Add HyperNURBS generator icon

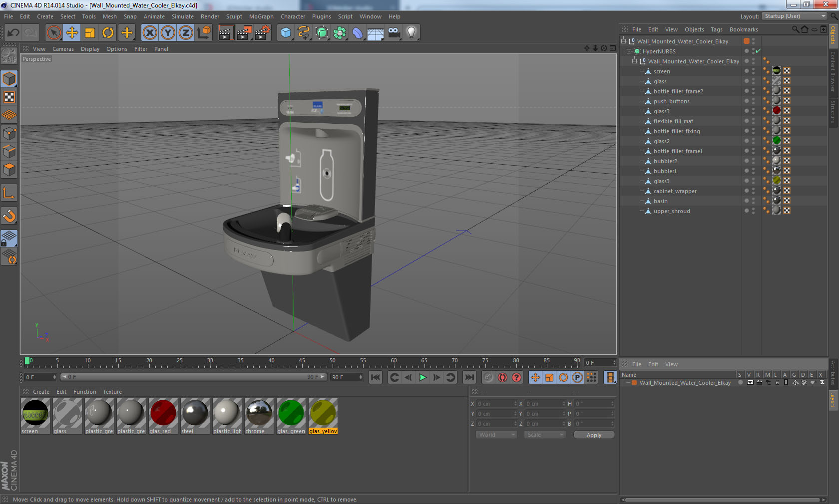(322, 33)
